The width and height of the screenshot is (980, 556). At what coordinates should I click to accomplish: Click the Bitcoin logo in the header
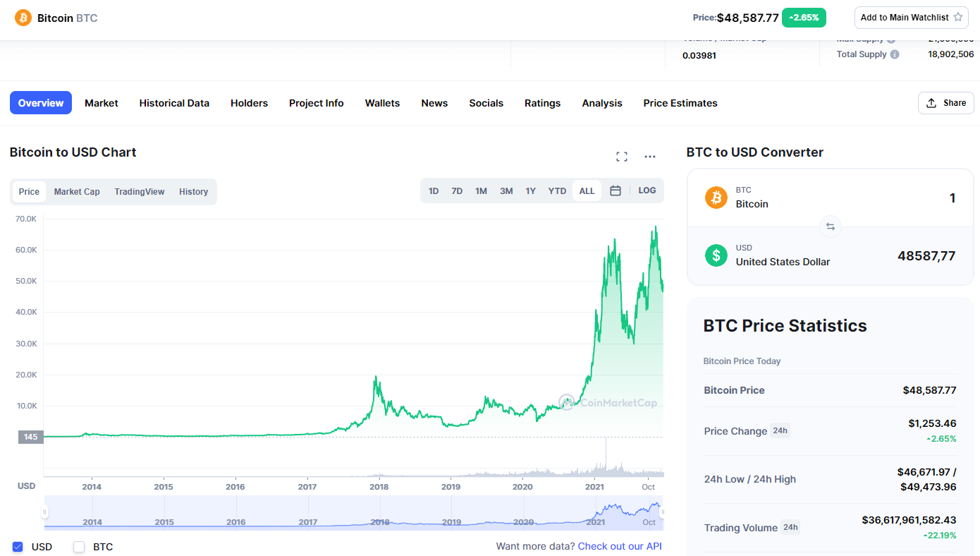click(x=23, y=18)
